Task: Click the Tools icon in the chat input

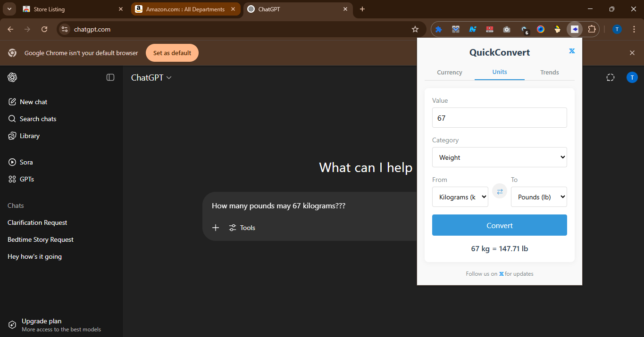Action: (x=233, y=228)
